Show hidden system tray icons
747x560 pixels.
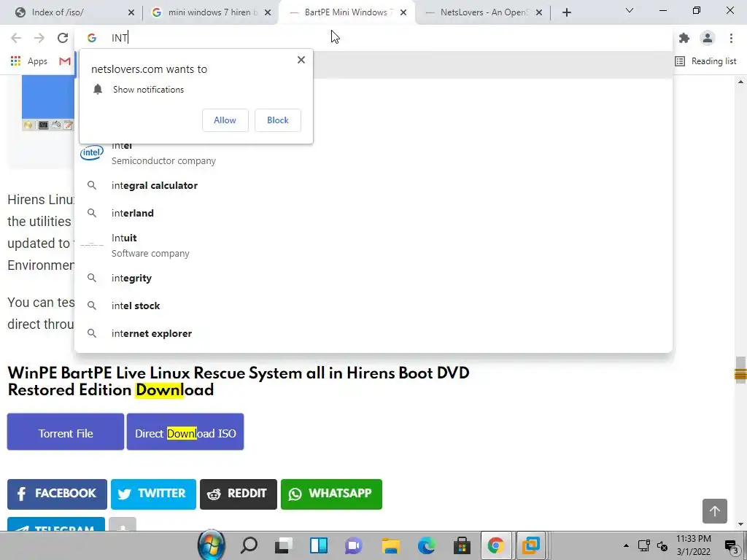626,545
